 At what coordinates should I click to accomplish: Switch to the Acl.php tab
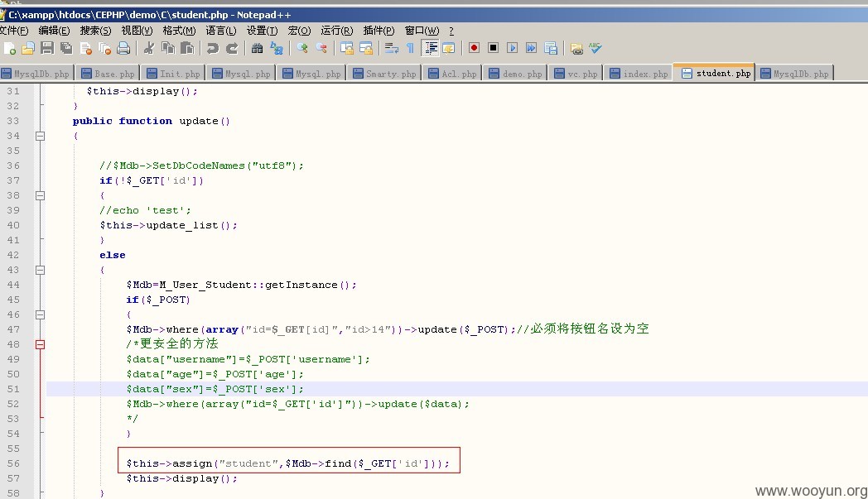click(453, 74)
